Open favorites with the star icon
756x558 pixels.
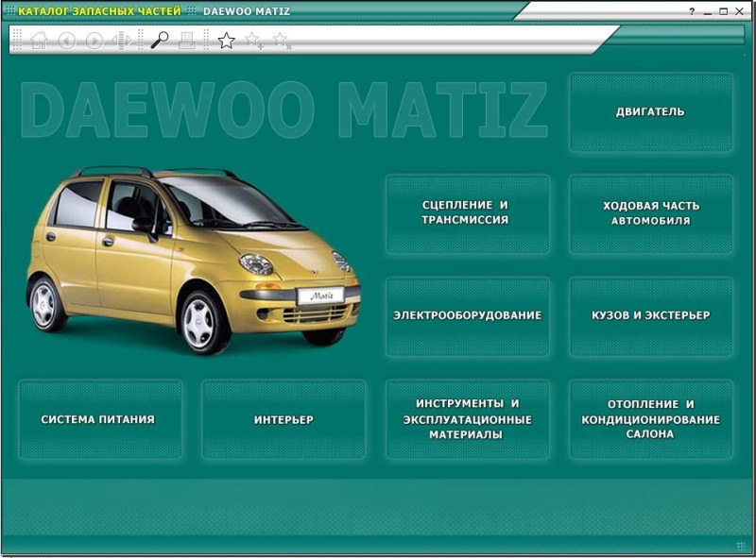(226, 41)
